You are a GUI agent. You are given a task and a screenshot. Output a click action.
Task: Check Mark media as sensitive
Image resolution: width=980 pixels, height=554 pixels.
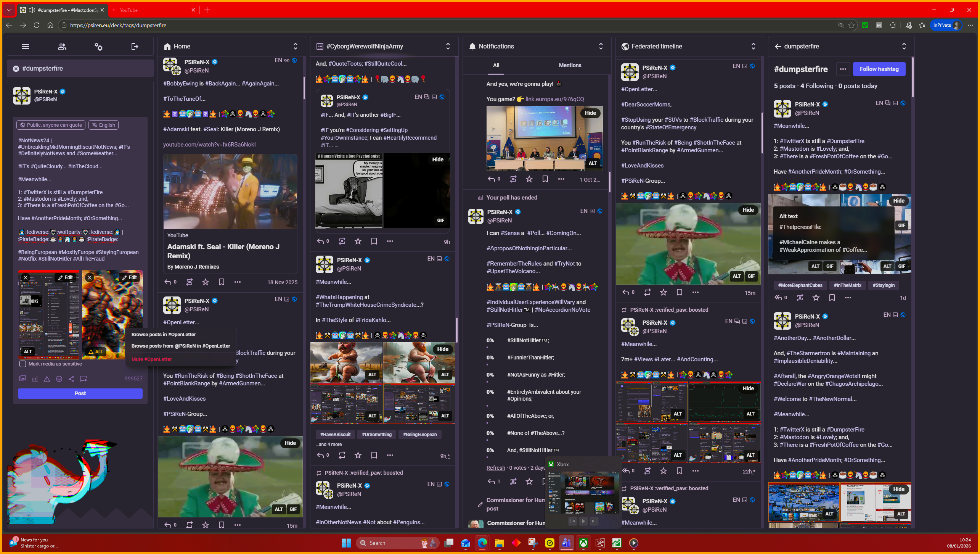click(x=23, y=364)
